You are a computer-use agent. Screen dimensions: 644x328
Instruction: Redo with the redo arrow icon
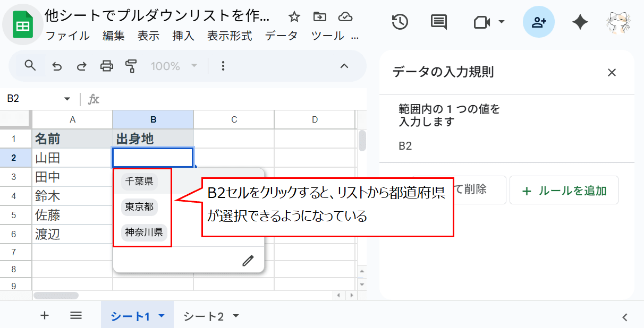[81, 66]
